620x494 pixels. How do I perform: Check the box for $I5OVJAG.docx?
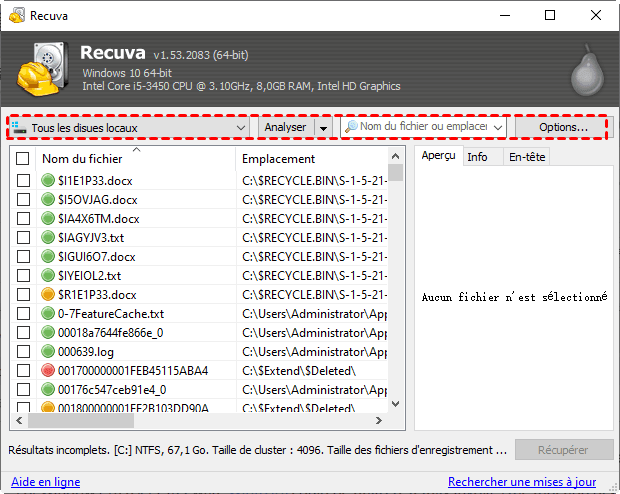coord(23,199)
